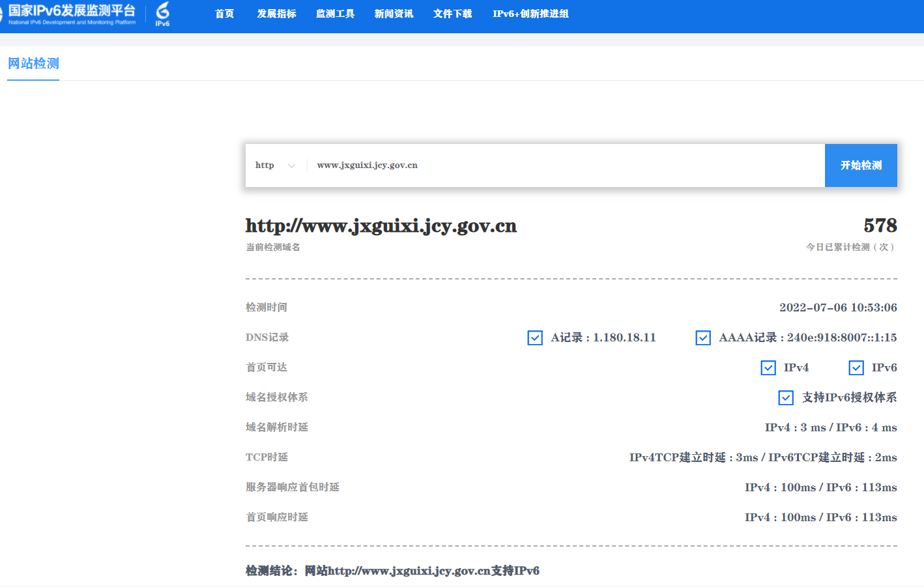Toggle the AAAA记录 checkbox
Image resolution: width=924 pixels, height=587 pixels.
(703, 337)
